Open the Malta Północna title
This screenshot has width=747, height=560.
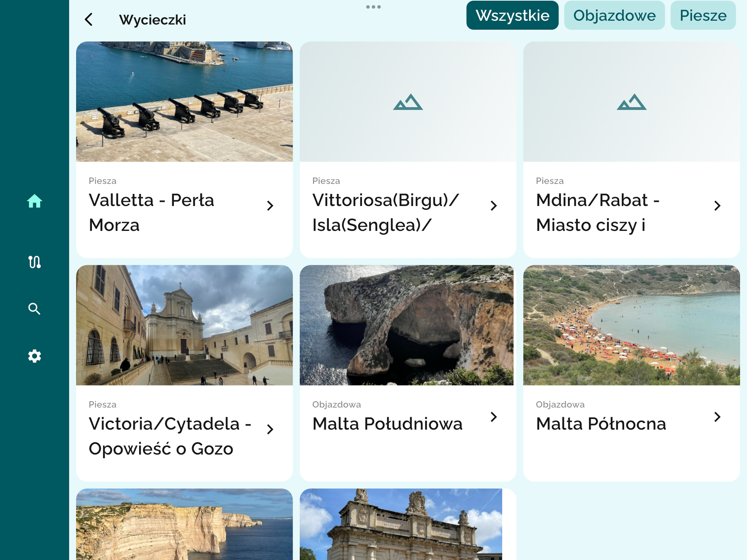point(601,424)
